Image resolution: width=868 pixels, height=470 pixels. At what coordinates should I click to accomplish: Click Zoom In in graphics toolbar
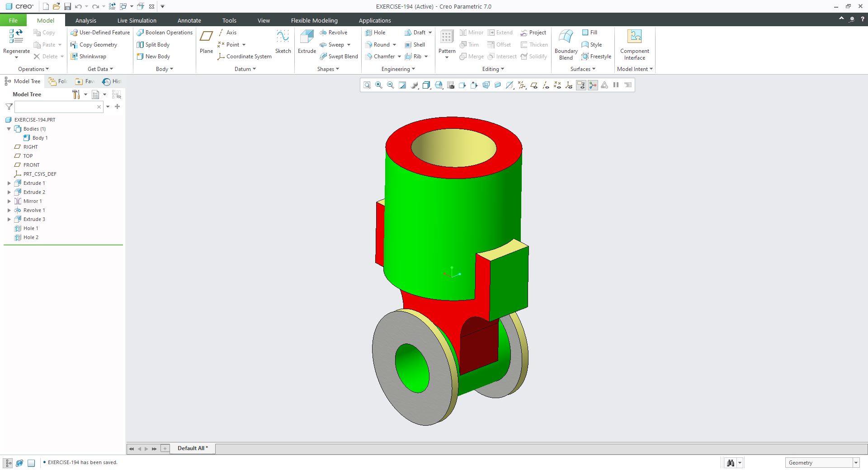379,85
